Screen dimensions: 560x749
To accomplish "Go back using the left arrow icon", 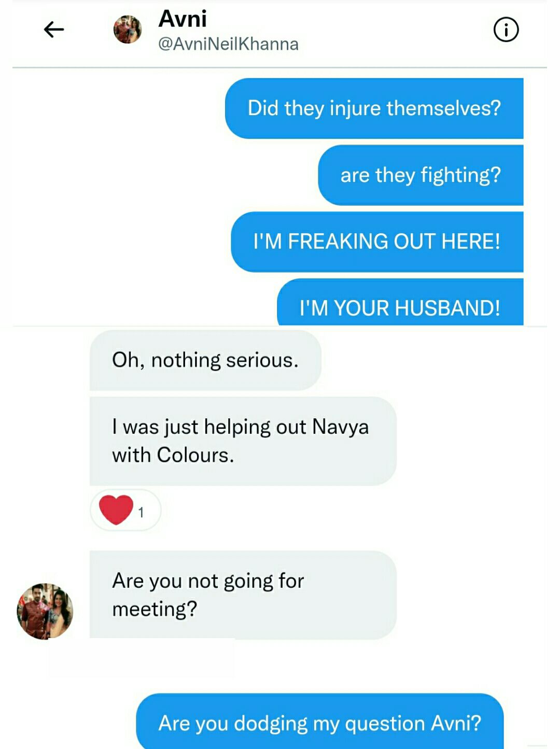I will [53, 30].
